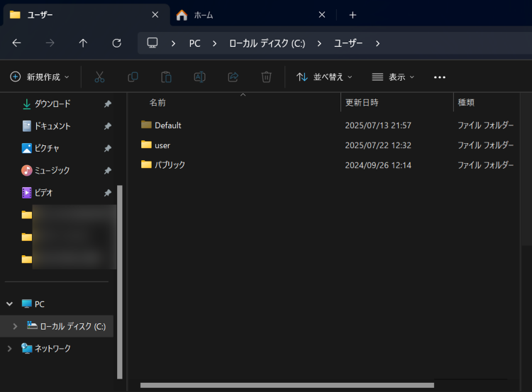
Task: Refresh the current folder view
Action: 117,43
